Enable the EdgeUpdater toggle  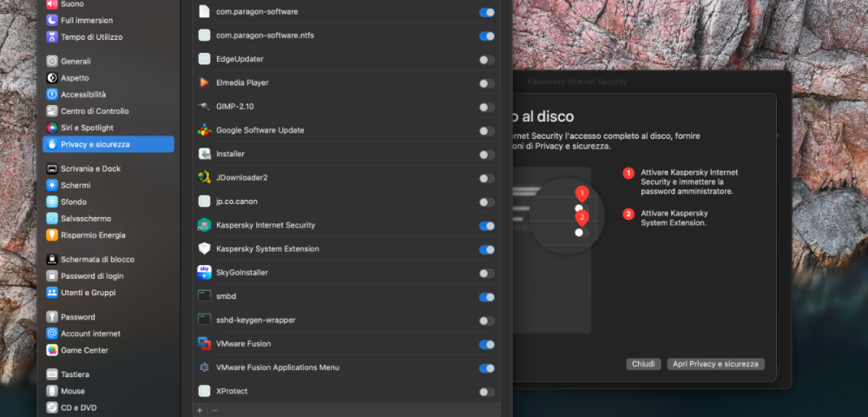click(487, 60)
